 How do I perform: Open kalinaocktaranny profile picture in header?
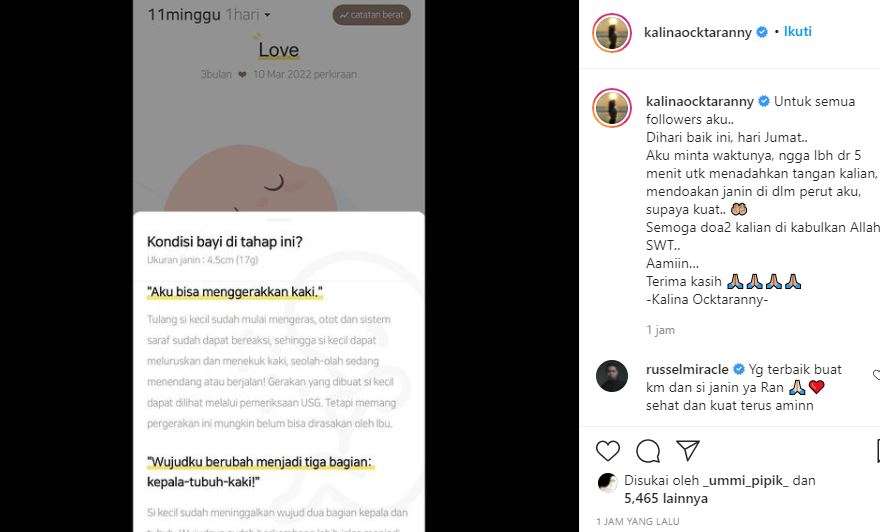(612, 33)
